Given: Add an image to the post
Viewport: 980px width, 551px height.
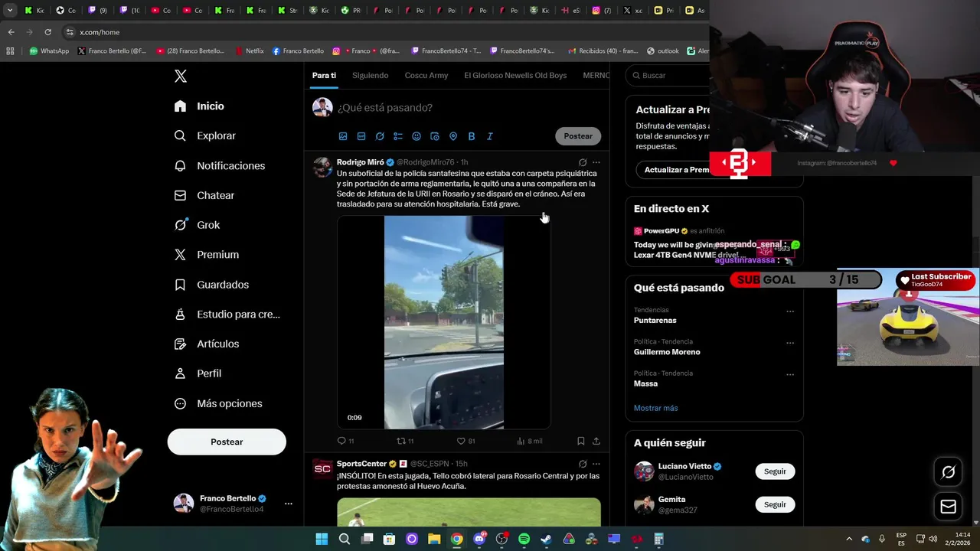Looking at the screenshot, I should pos(343,136).
